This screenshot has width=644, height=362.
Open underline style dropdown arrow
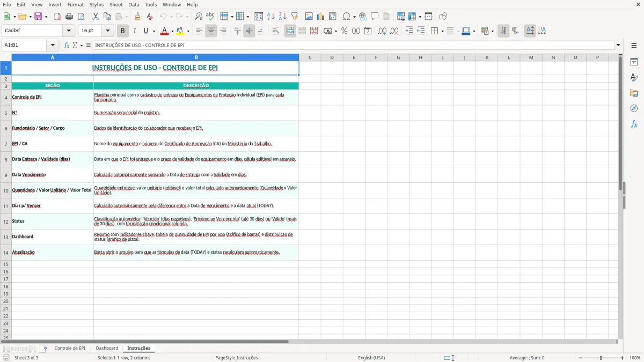pos(153,31)
